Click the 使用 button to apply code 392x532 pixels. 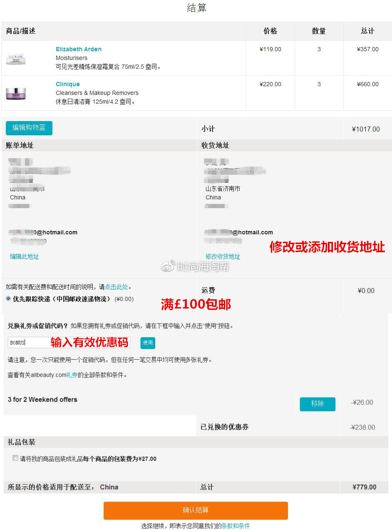(148, 343)
